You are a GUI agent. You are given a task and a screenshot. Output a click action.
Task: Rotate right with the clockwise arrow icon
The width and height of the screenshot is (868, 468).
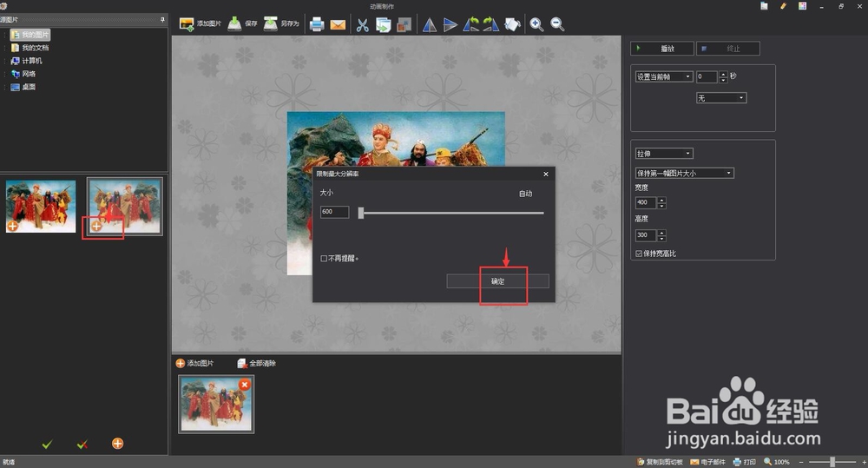pyautogui.click(x=491, y=24)
